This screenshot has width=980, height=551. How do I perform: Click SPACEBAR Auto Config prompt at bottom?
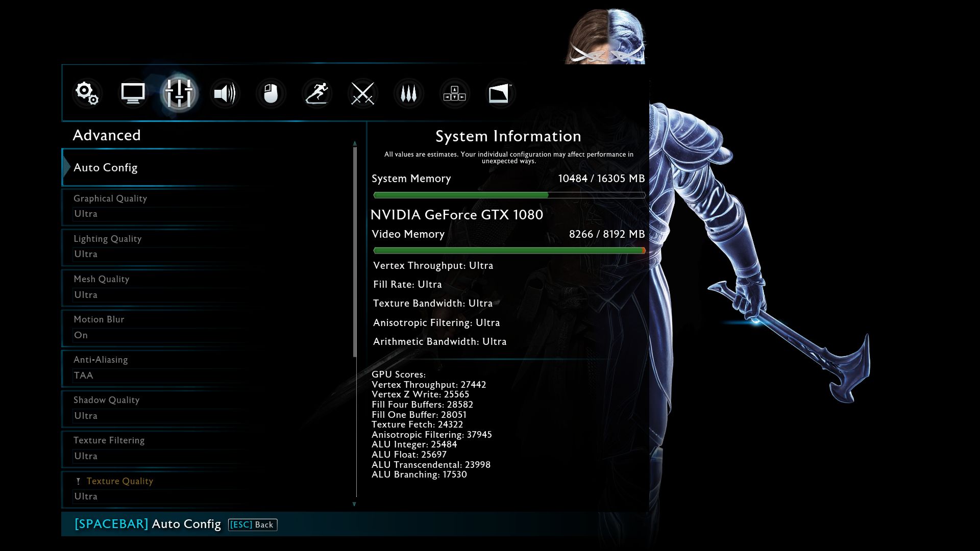coord(148,524)
